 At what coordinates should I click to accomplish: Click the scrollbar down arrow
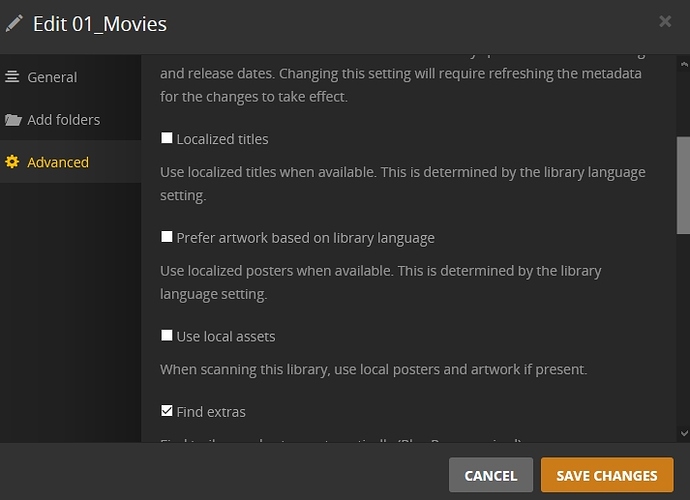[x=684, y=433]
